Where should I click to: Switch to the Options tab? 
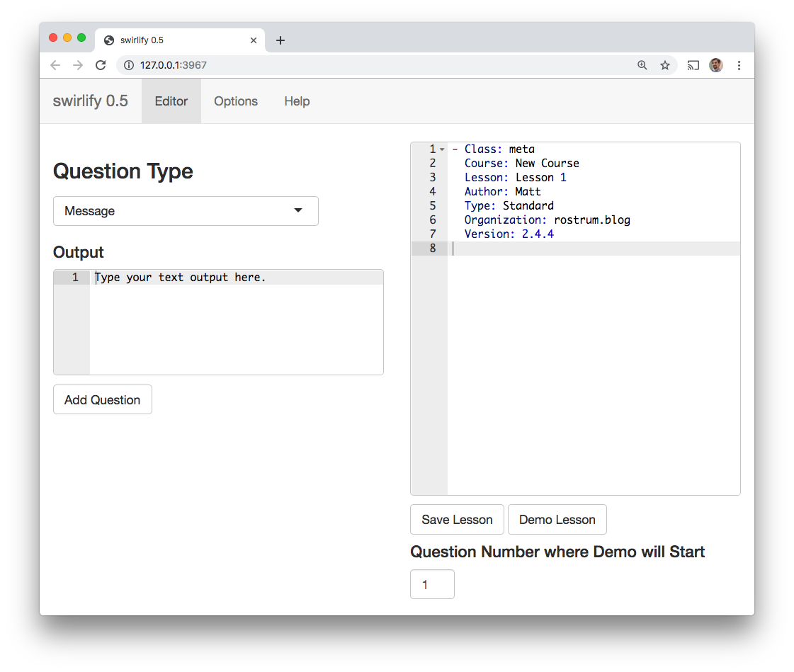(235, 101)
